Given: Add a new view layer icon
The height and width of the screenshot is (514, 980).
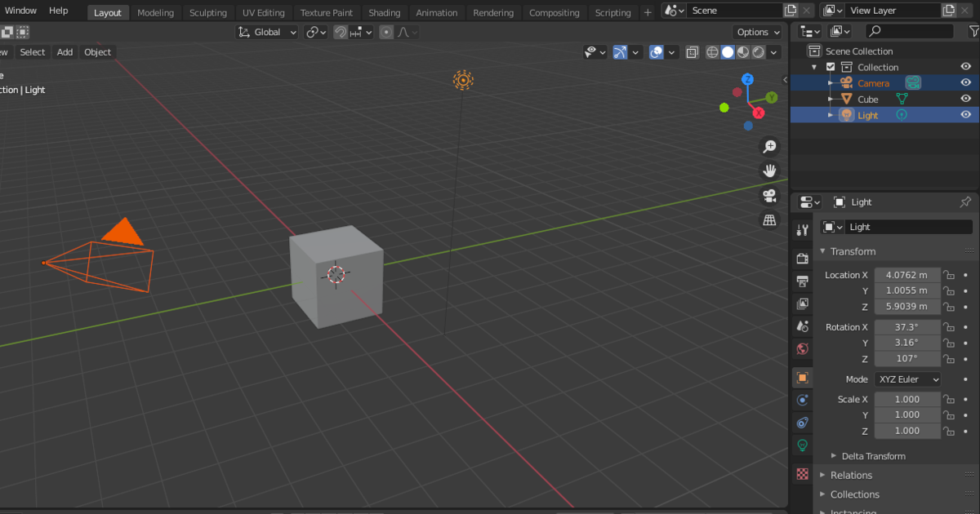Looking at the screenshot, I should pyautogui.click(x=949, y=11).
